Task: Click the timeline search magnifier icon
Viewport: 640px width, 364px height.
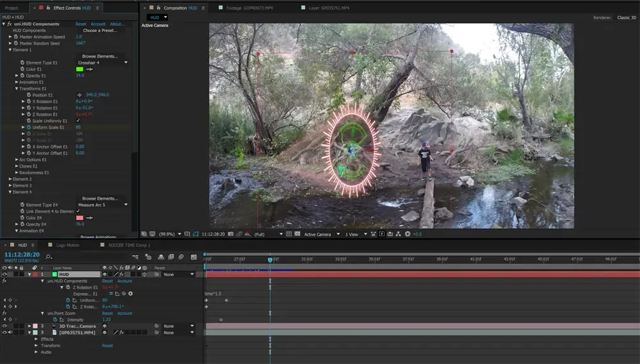Action: (49, 257)
